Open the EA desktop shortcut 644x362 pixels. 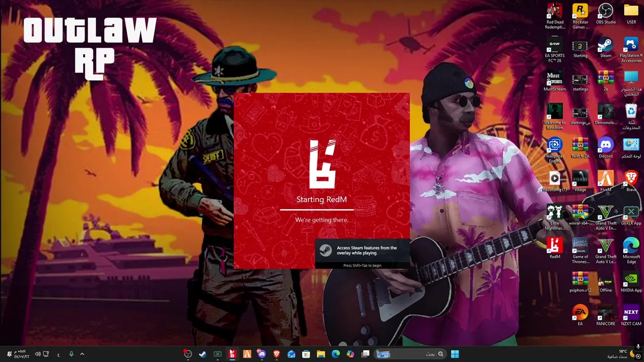(580, 316)
